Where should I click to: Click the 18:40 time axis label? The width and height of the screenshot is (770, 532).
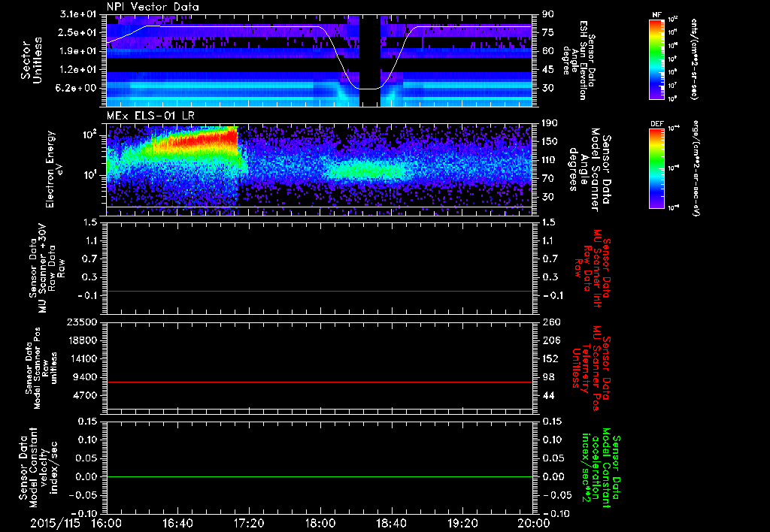[x=391, y=523]
